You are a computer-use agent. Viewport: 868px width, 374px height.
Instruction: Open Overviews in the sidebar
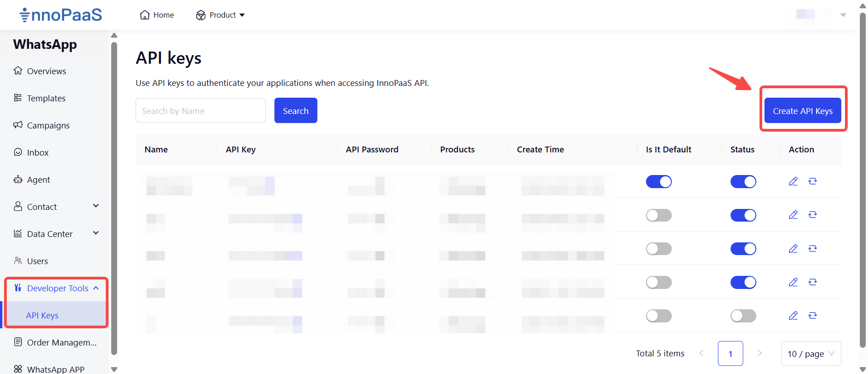(x=46, y=71)
